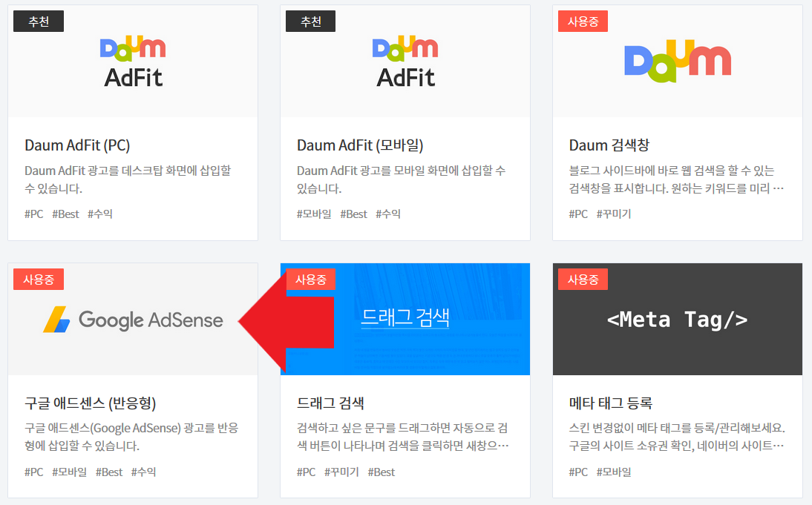
Task: Click the Daum 검색창 description text
Action: [676, 179]
